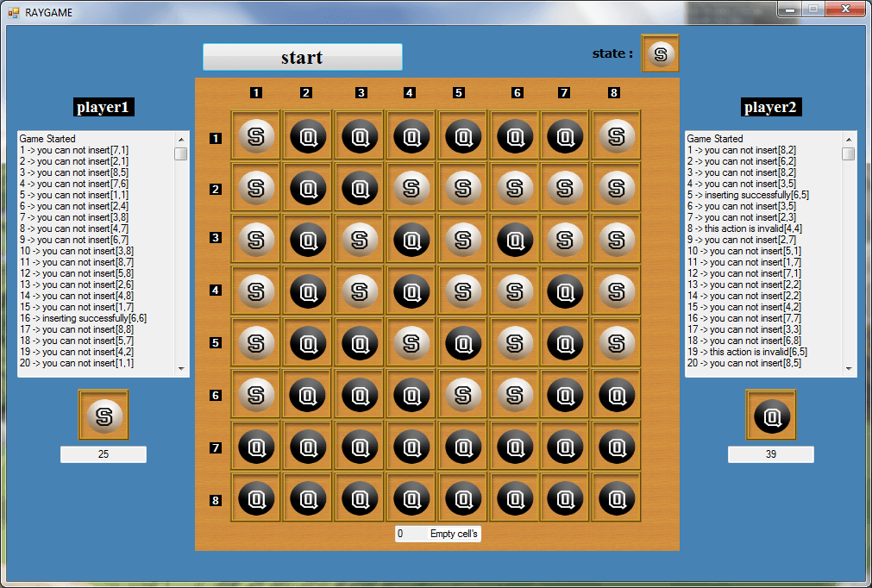Click column header number 5

tap(458, 93)
